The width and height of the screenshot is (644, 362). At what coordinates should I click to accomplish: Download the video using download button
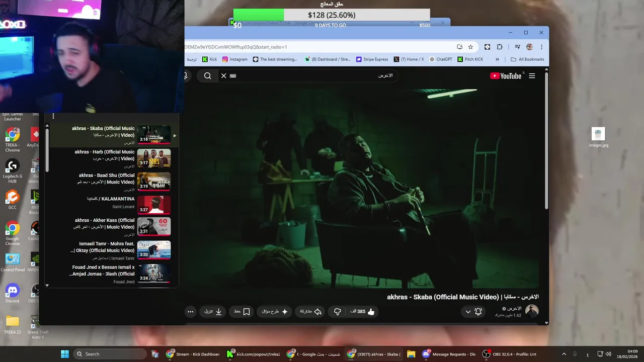pos(213,312)
